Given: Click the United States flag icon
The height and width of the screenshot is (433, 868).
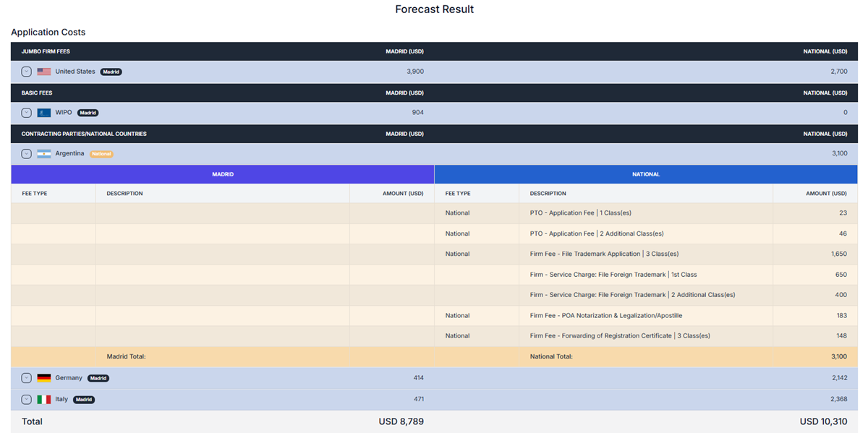Looking at the screenshot, I should pyautogui.click(x=44, y=72).
